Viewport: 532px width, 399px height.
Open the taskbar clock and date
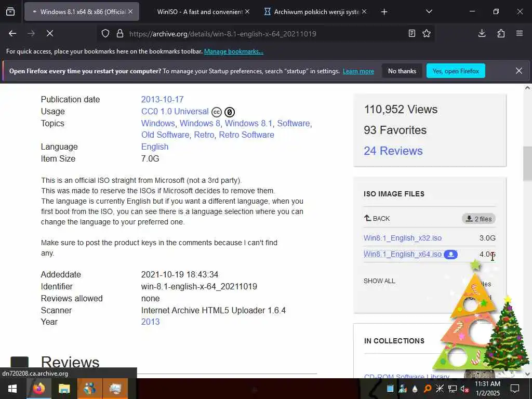click(487, 389)
